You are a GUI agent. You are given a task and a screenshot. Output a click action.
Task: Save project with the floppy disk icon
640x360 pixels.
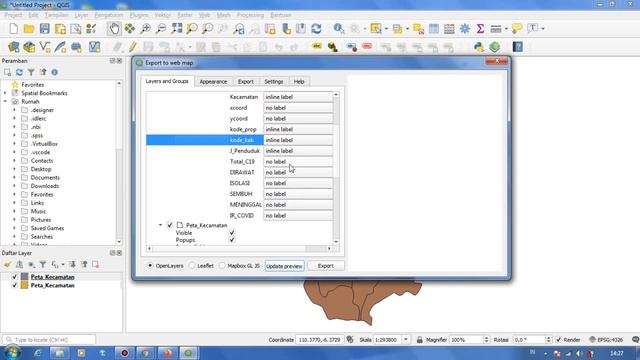pyautogui.click(x=44, y=29)
